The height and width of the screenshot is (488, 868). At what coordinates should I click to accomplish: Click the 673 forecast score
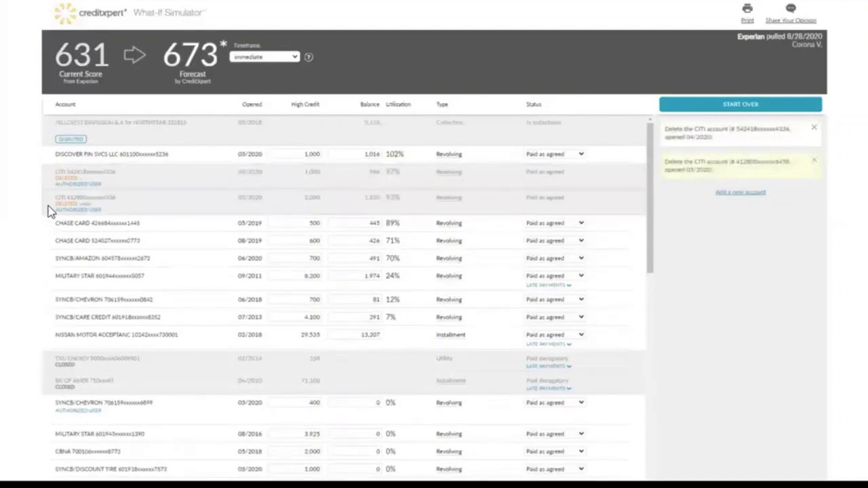click(x=191, y=56)
